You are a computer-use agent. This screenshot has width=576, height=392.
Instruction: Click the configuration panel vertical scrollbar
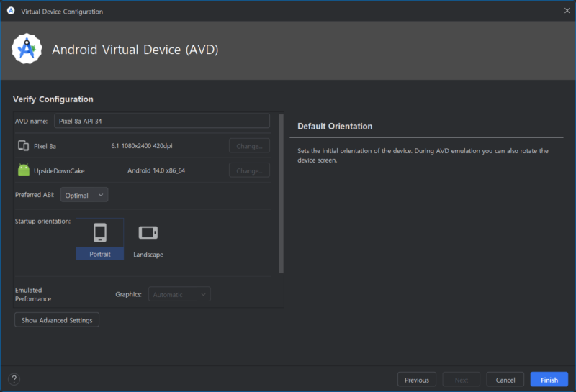tap(282, 193)
